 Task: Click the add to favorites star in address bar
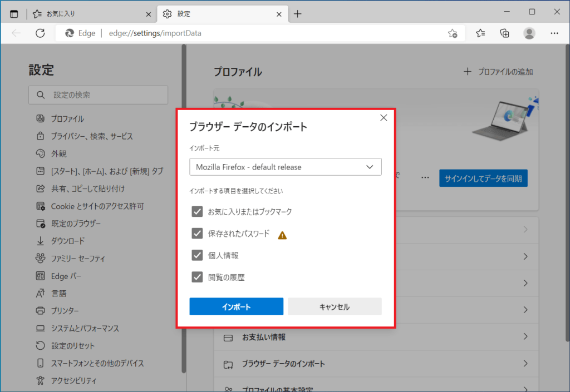(x=453, y=33)
